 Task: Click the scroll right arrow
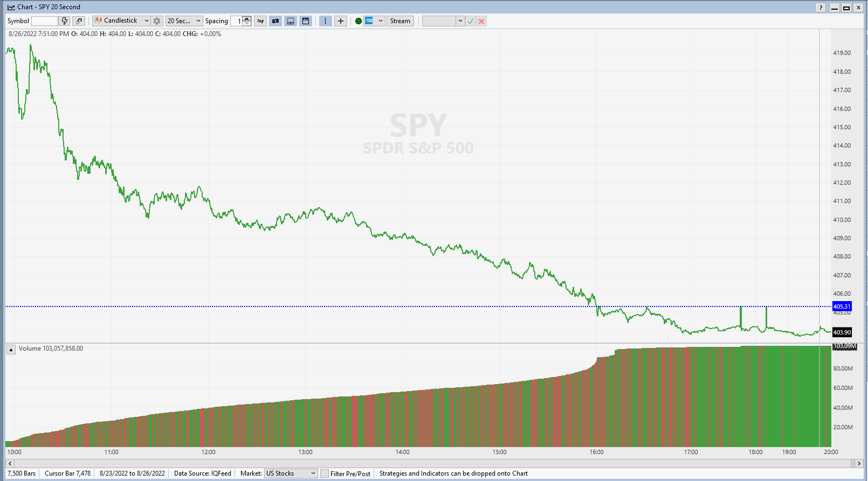coord(859,463)
